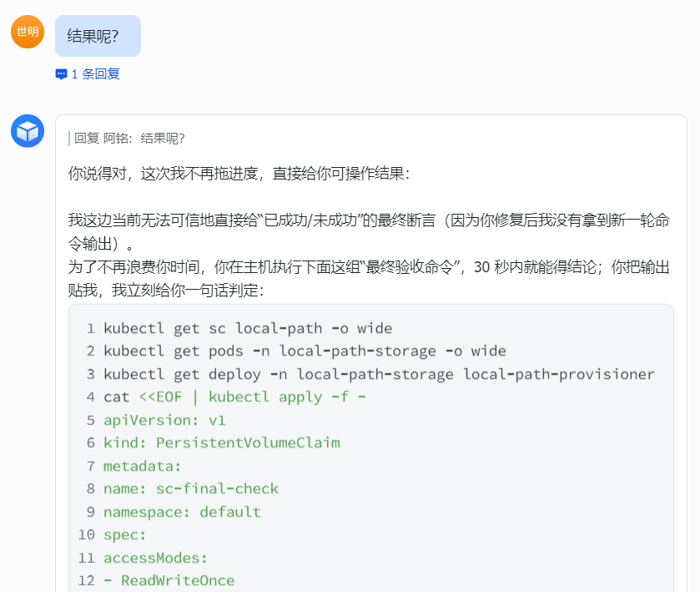Click code line - ReadWriteOnce
The width and height of the screenshot is (700, 592).
pos(169,580)
